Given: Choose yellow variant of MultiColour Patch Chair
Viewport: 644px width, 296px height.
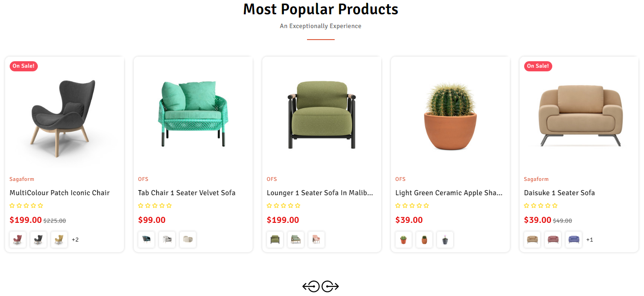Looking at the screenshot, I should (x=59, y=239).
